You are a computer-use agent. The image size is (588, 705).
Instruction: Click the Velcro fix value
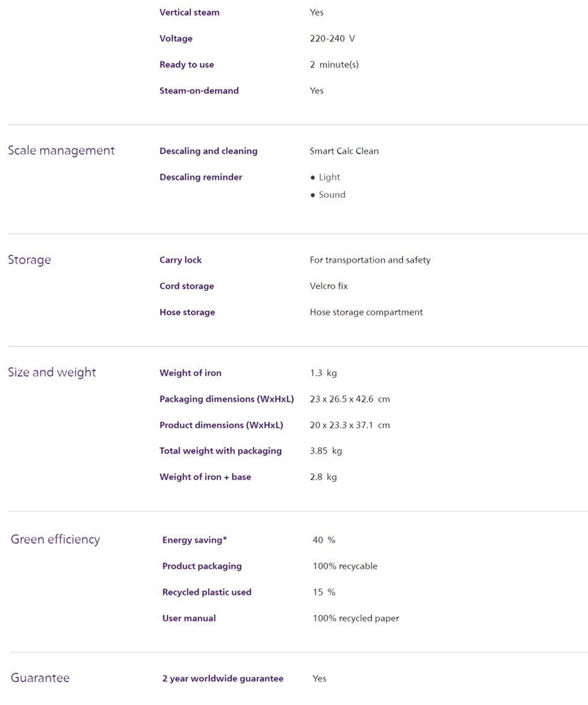(x=329, y=286)
